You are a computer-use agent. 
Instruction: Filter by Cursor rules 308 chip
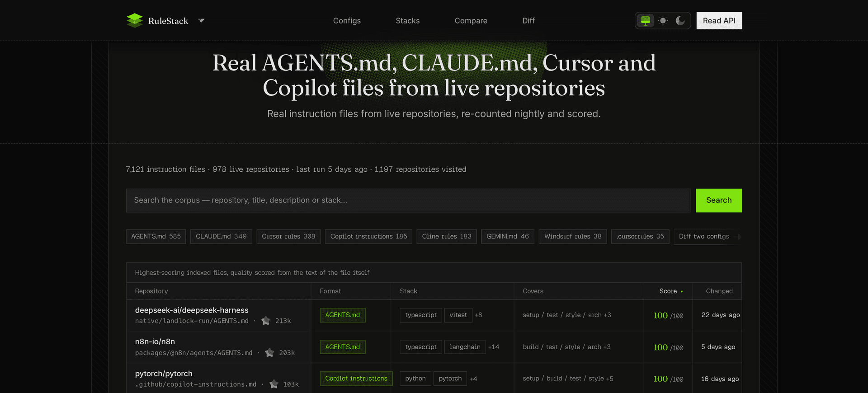point(288,237)
